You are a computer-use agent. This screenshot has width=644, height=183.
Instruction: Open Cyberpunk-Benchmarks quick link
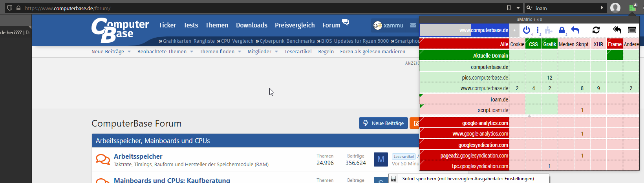point(287,41)
